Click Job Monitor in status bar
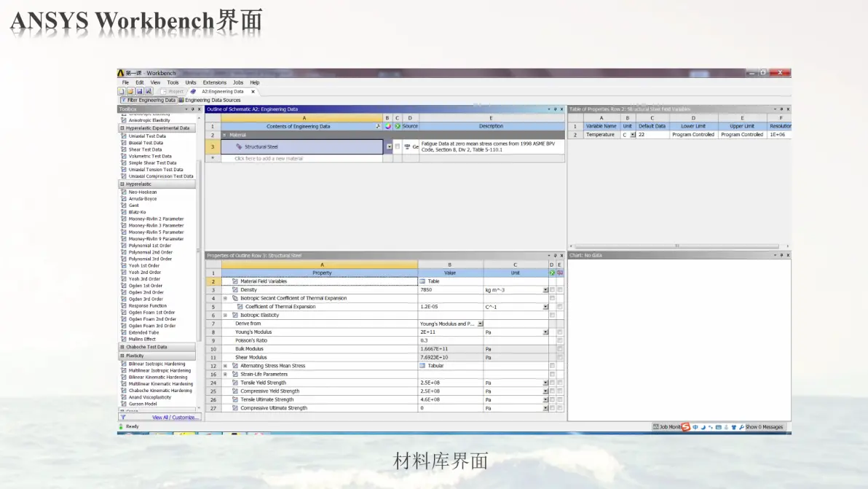Viewport: 868px width, 489px height. click(x=667, y=427)
